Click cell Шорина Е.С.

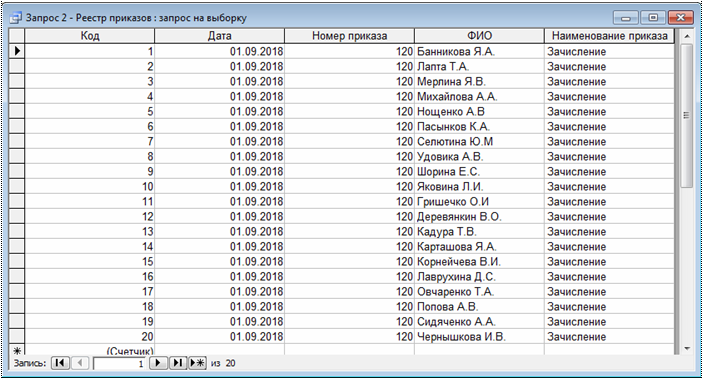point(479,171)
